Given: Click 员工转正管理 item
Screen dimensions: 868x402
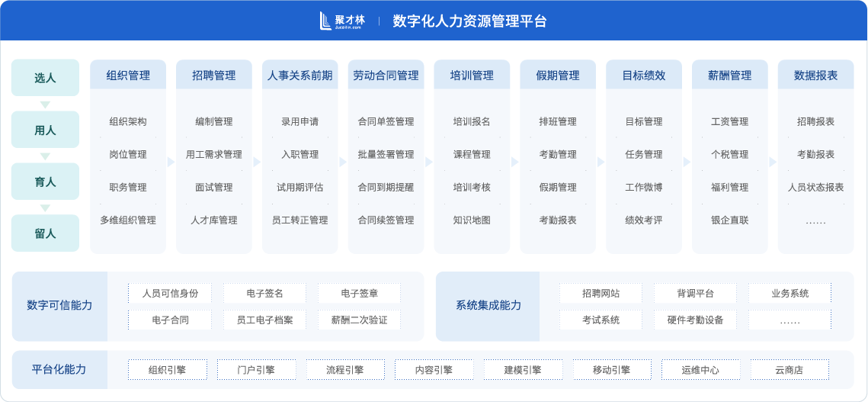Looking at the screenshot, I should coord(300,220).
